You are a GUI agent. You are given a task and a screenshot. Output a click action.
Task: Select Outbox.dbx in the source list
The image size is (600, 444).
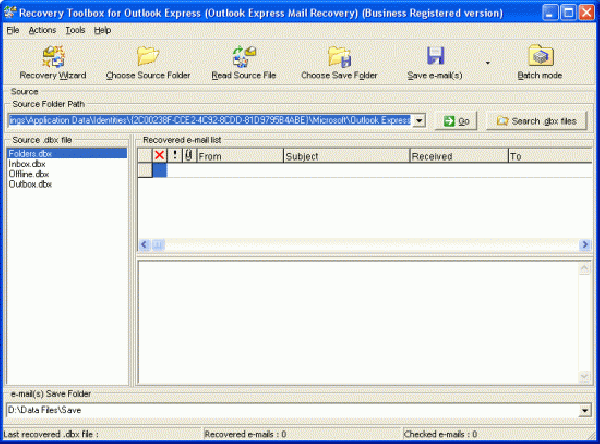[30, 184]
